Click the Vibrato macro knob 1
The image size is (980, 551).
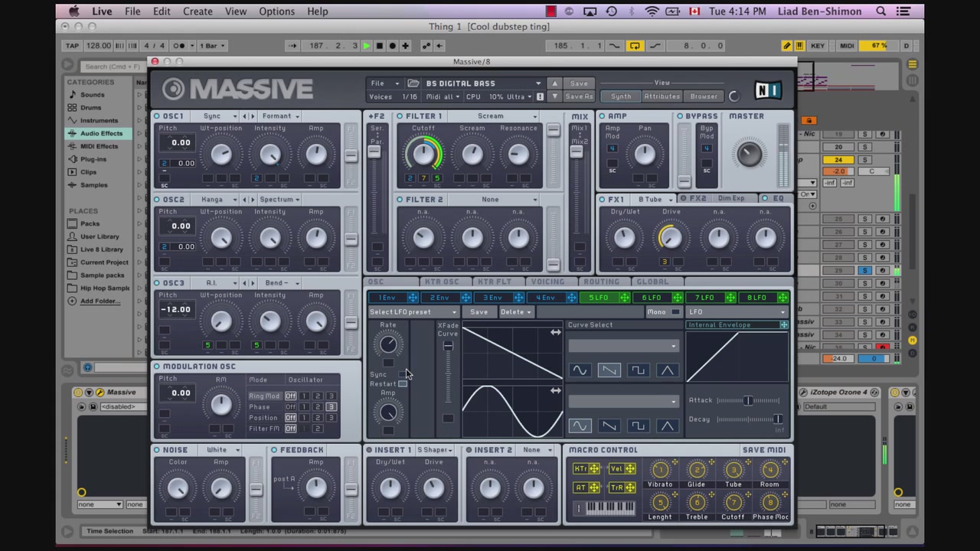pos(660,470)
